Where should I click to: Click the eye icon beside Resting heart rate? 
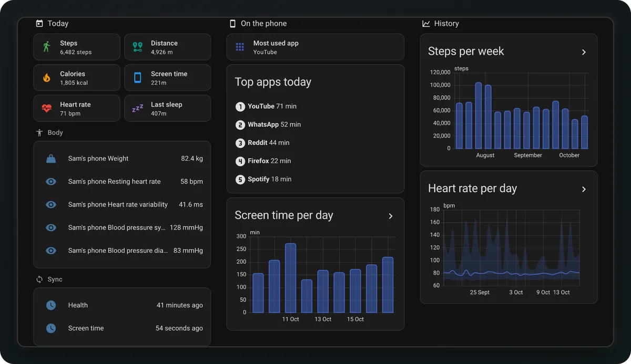pyautogui.click(x=51, y=182)
